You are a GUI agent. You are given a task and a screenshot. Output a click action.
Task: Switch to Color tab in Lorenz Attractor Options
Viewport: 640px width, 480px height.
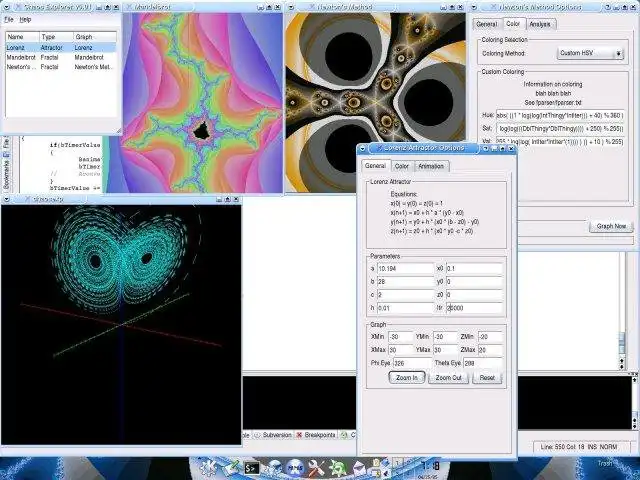401,167
